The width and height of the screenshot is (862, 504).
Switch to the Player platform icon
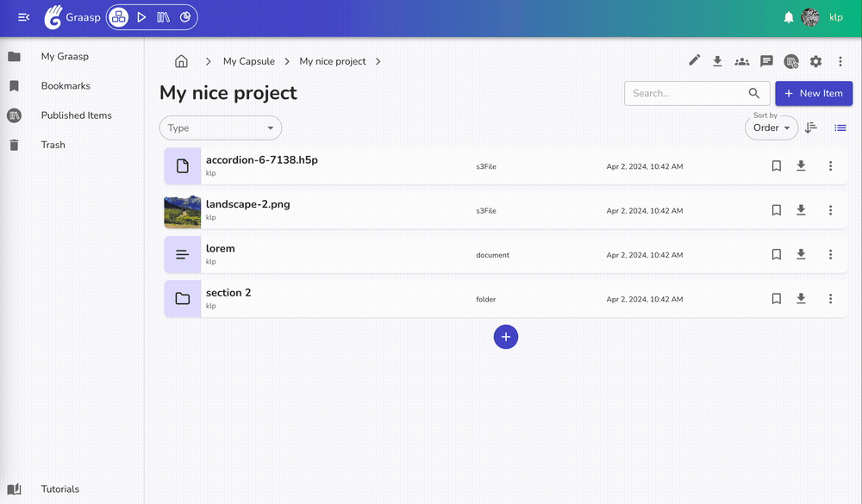[141, 17]
